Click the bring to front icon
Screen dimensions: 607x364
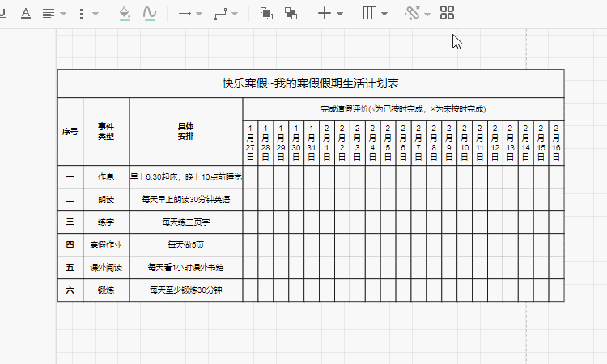[266, 14]
